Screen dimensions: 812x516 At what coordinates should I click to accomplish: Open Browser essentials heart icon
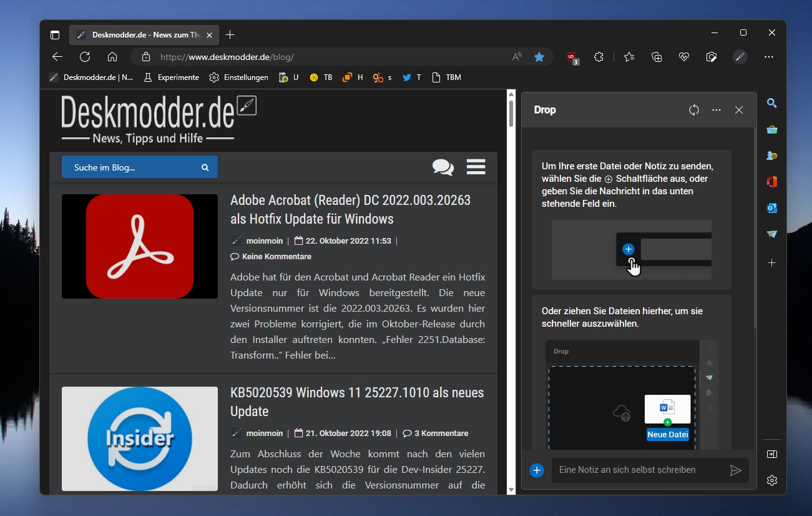684,57
